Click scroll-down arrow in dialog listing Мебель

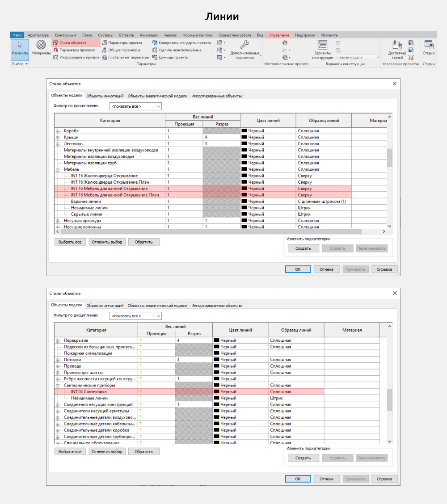pyautogui.click(x=389, y=226)
